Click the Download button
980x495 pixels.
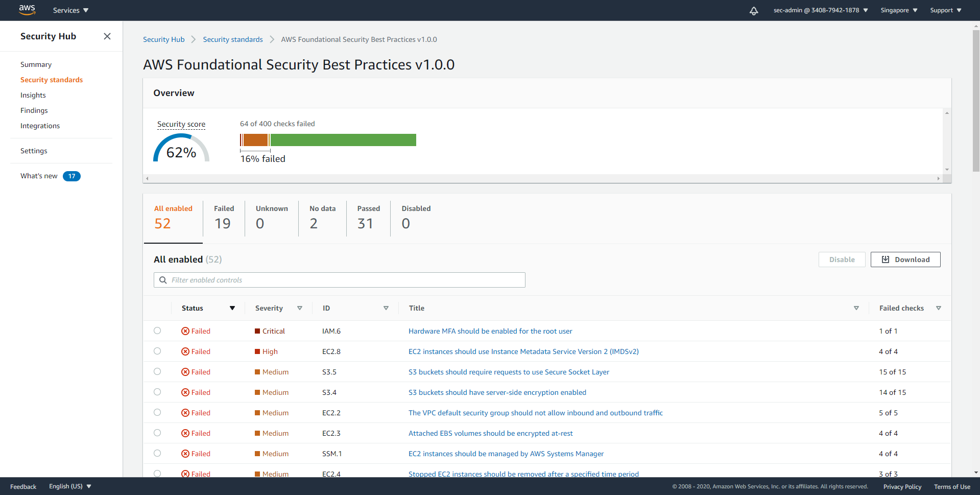905,260
